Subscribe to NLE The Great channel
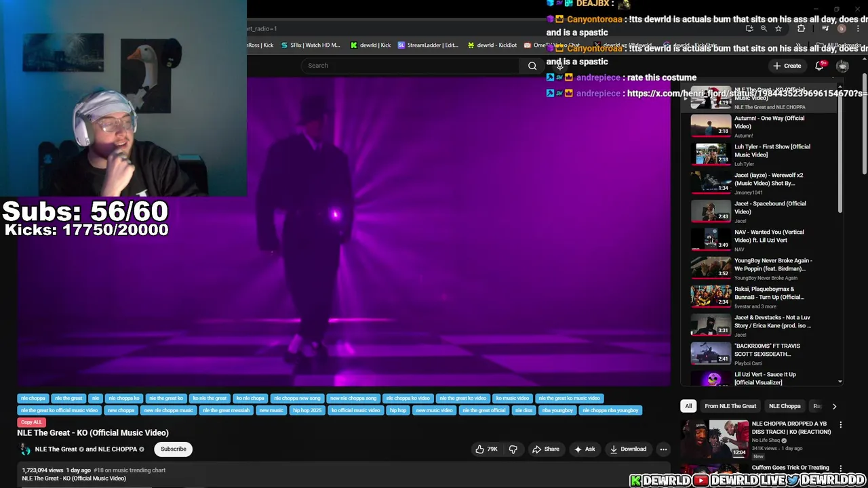 point(173,449)
